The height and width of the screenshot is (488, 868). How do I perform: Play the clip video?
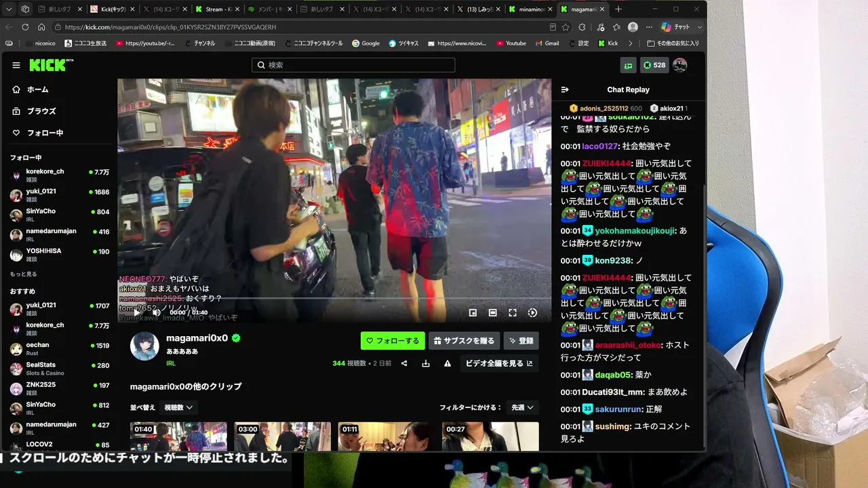(x=137, y=312)
